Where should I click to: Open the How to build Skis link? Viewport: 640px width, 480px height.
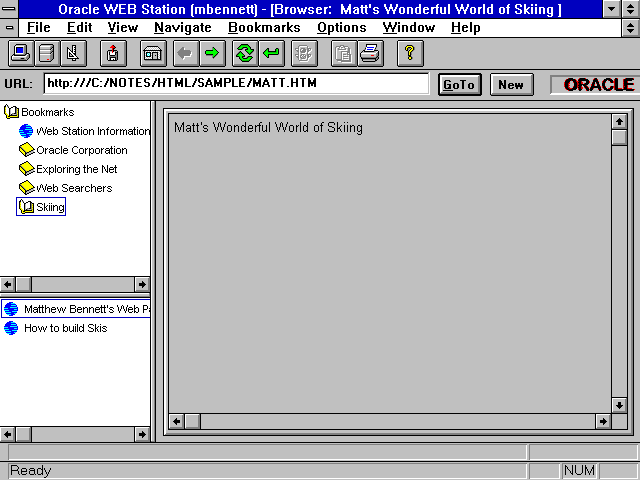65,328
